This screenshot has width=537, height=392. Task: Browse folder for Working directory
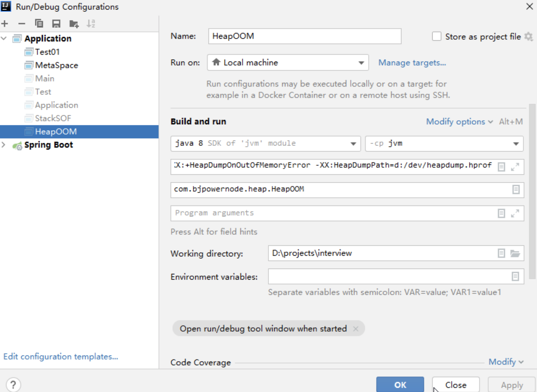click(515, 253)
